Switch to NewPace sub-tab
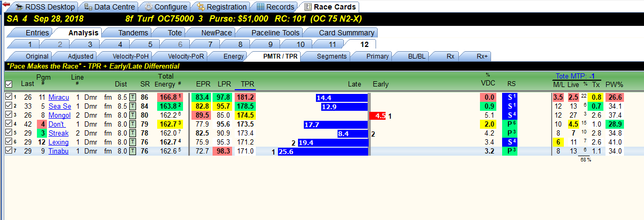This screenshot has width=644, height=220. click(x=216, y=33)
